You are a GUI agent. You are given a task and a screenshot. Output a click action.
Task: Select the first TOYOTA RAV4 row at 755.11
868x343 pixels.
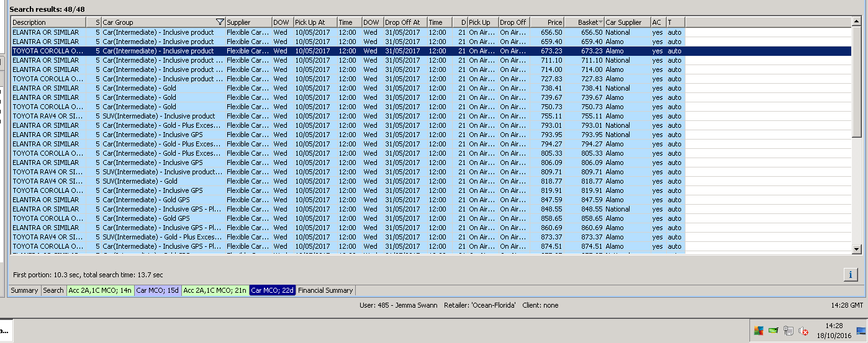[x=47, y=116]
